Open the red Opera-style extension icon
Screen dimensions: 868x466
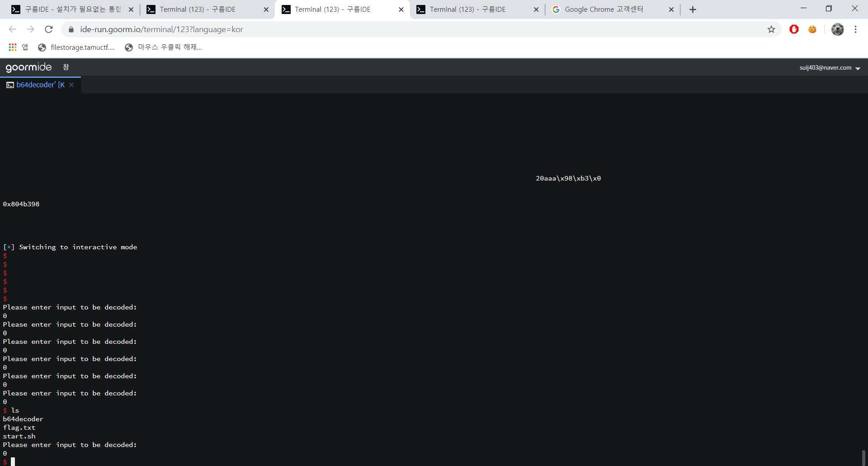(x=794, y=29)
